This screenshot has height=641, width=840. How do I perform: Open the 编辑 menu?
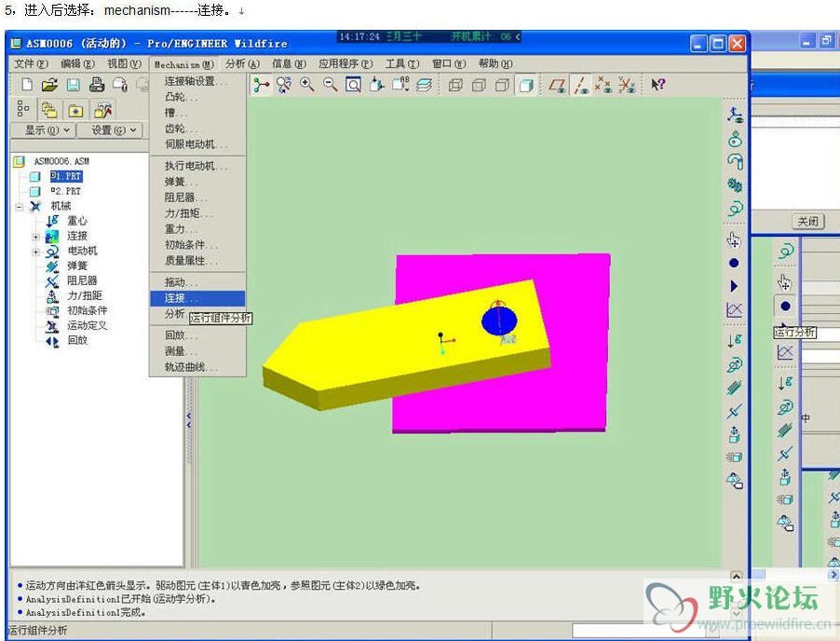coord(77,63)
